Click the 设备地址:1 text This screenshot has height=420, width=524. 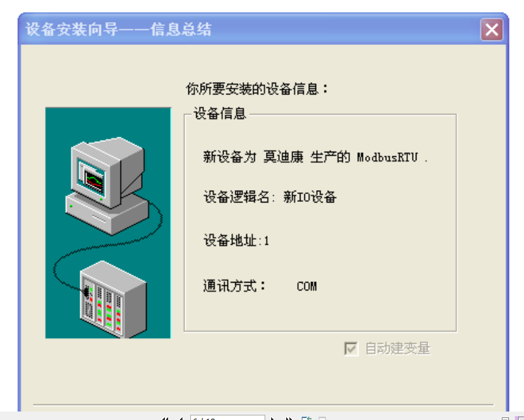[x=237, y=240]
